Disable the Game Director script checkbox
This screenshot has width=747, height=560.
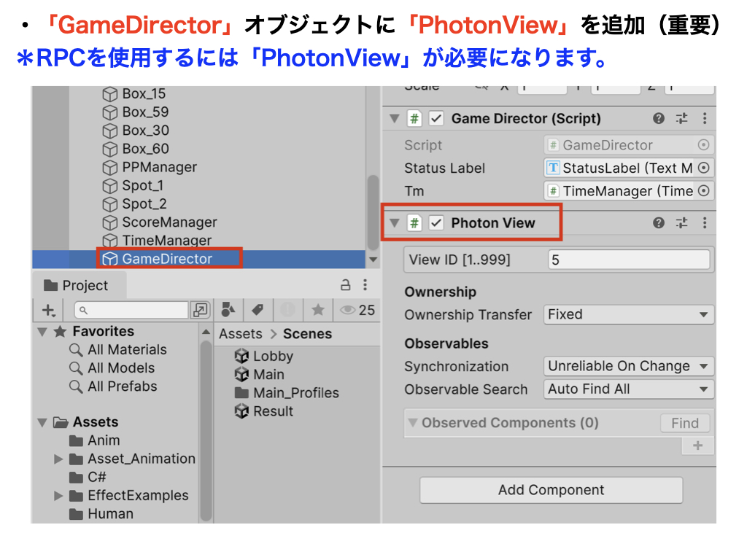(436, 119)
